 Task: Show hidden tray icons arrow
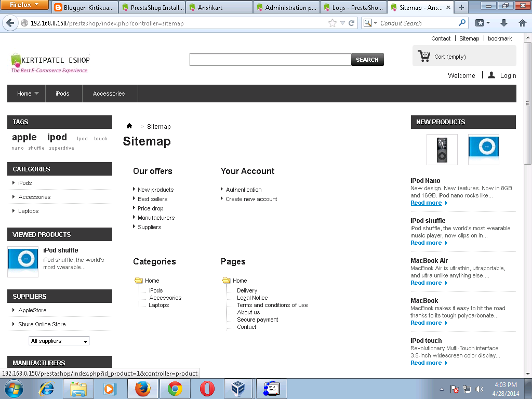point(442,389)
